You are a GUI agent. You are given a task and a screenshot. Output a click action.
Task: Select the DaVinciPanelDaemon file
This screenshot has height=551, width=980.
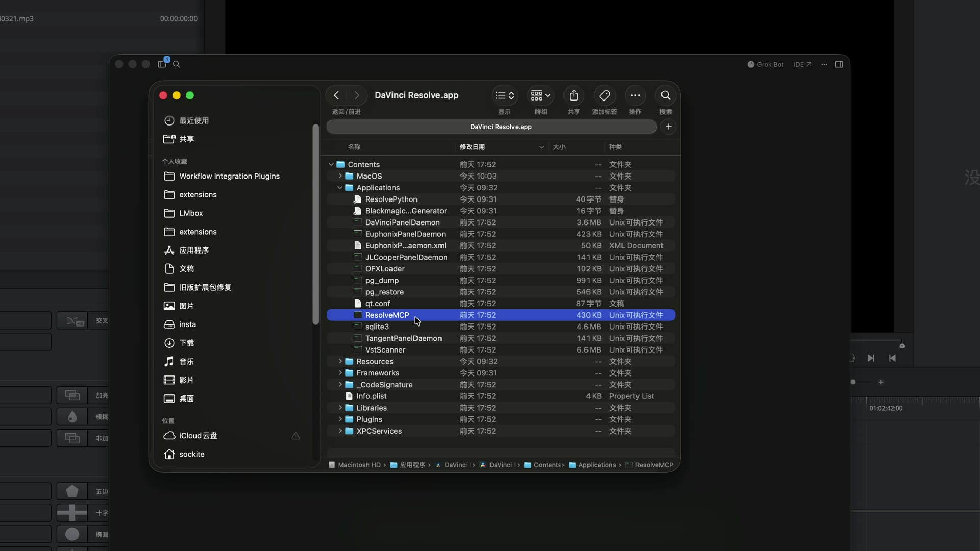coord(501,222)
